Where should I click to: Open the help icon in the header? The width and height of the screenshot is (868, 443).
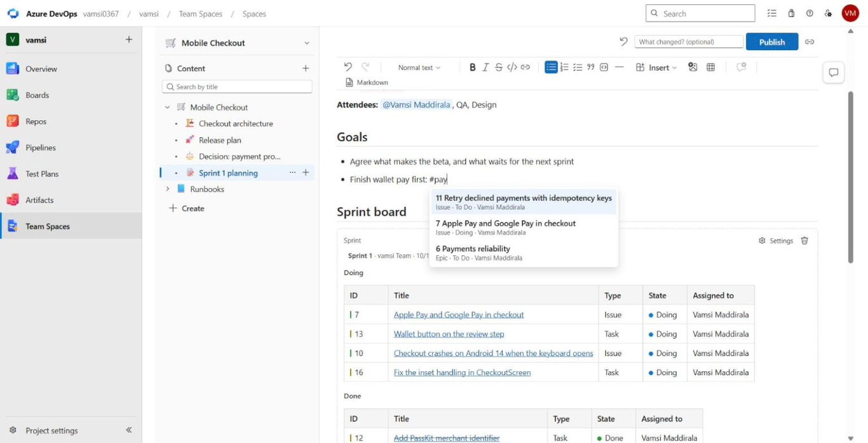[810, 13]
